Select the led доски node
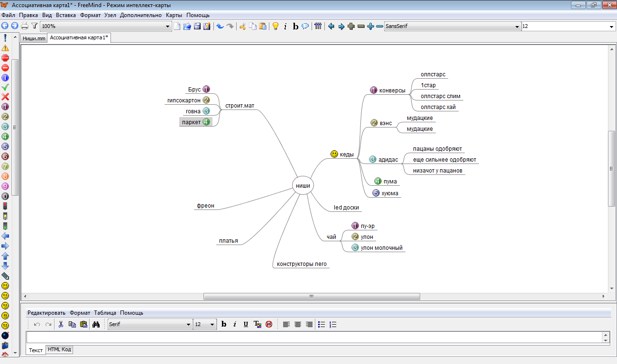The image size is (617, 364). [346, 208]
